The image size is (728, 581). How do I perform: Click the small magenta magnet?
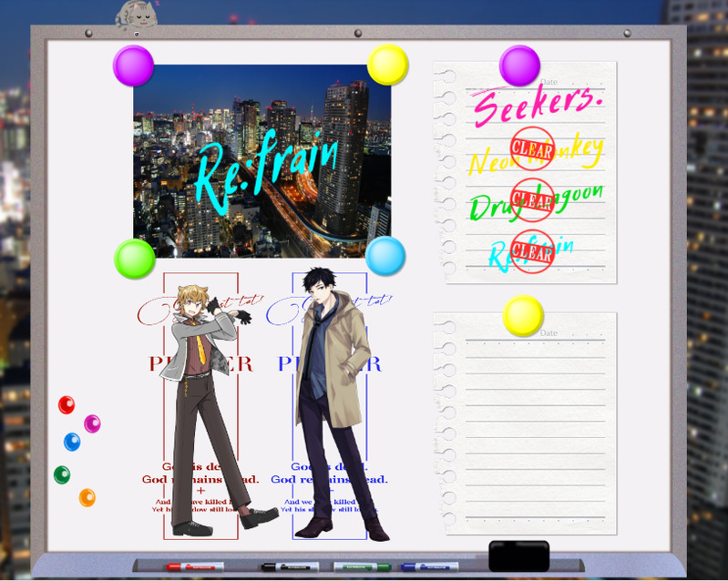(92, 423)
